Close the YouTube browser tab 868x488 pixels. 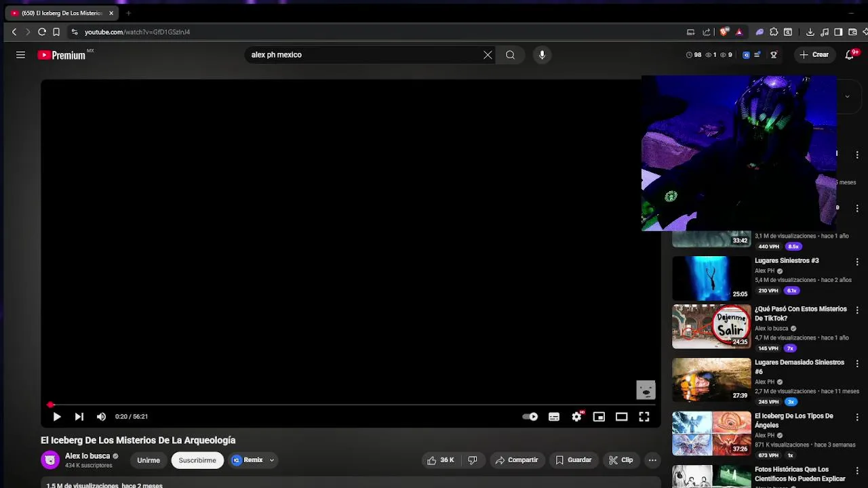point(111,13)
